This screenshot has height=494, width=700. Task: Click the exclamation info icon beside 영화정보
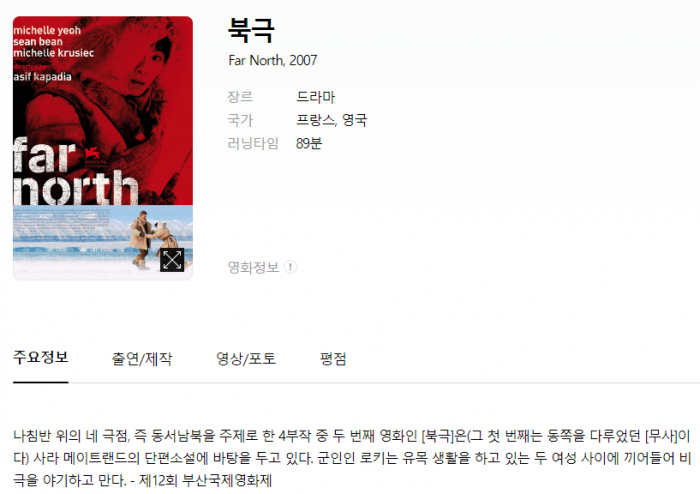coord(290,267)
